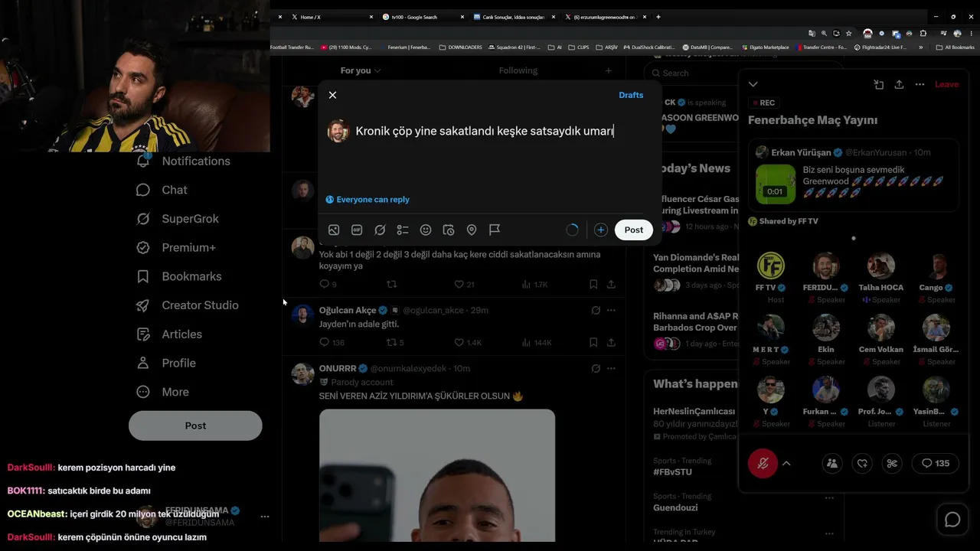
Task: Show the Space participants list
Action: (832, 463)
